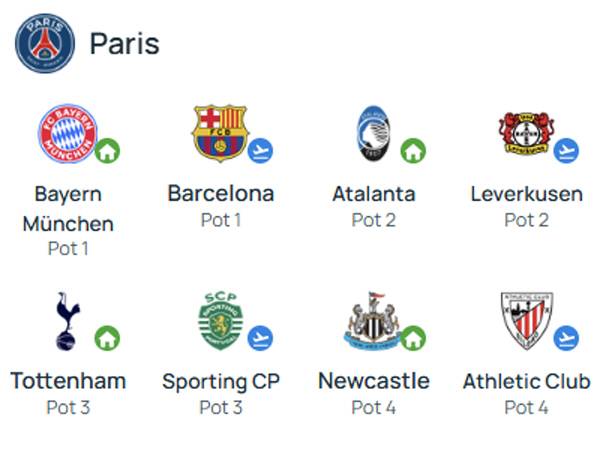The width and height of the screenshot is (600, 459).
Task: Click the home badge beside Bayern München
Action: point(108,152)
